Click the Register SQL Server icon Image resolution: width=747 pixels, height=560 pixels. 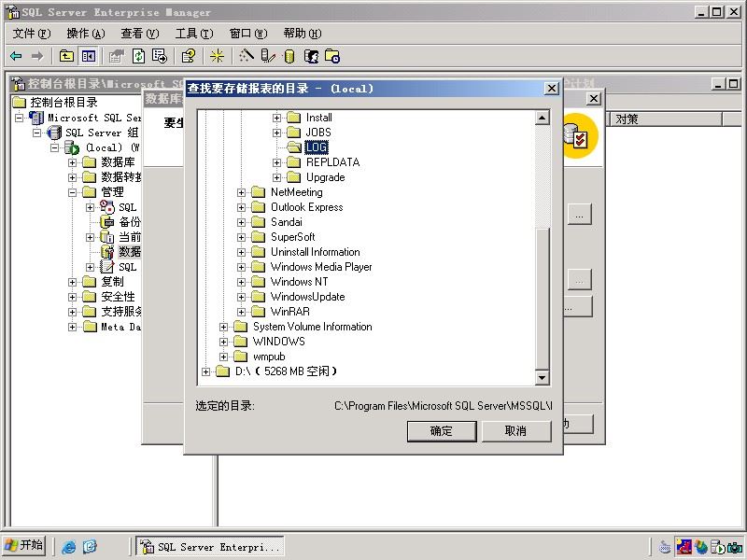(x=268, y=56)
